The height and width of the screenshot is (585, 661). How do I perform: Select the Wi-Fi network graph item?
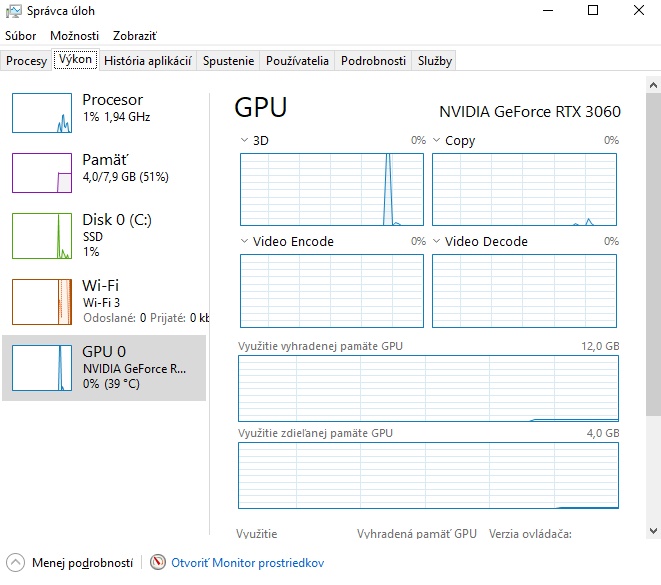point(42,301)
